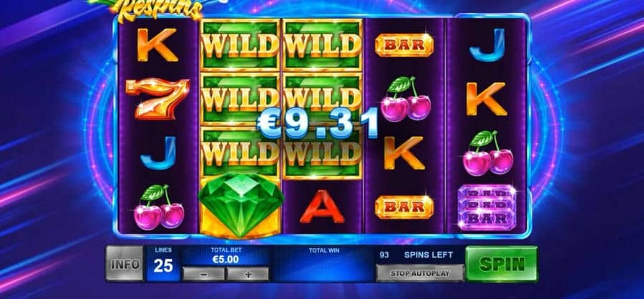Open the INFO paytable button
644x299 pixels.
(125, 264)
